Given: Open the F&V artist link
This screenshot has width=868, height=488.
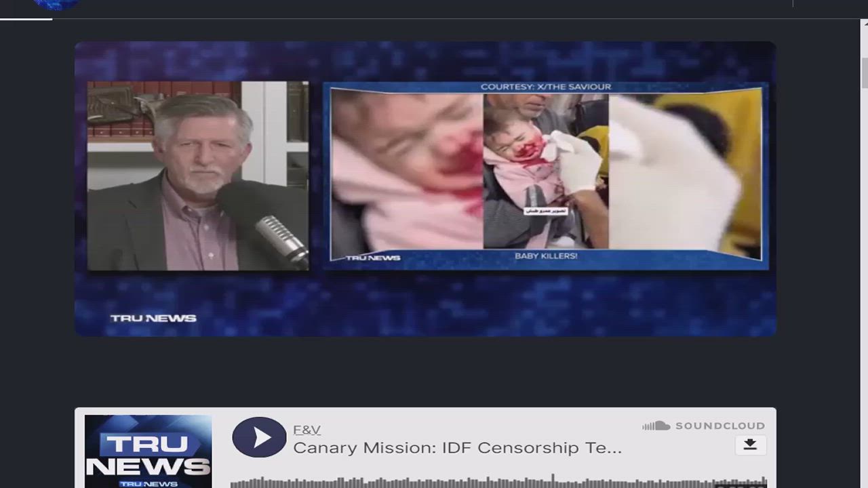Looking at the screenshot, I should click(307, 430).
